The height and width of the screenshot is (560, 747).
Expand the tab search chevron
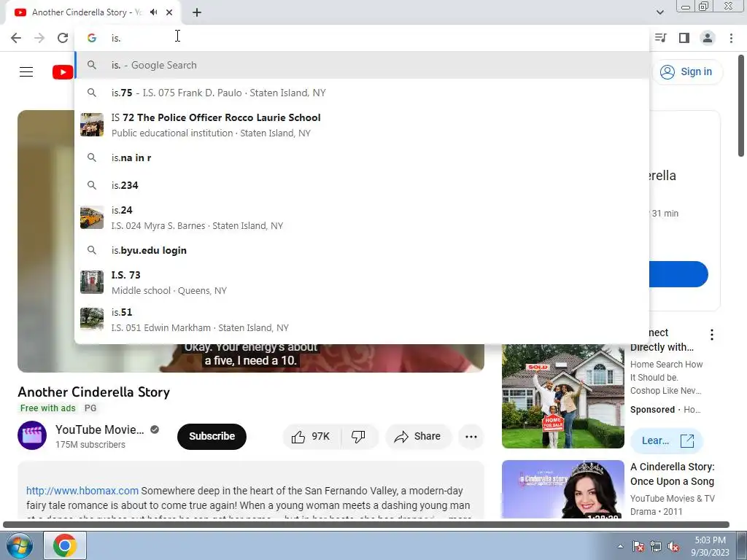(x=659, y=12)
